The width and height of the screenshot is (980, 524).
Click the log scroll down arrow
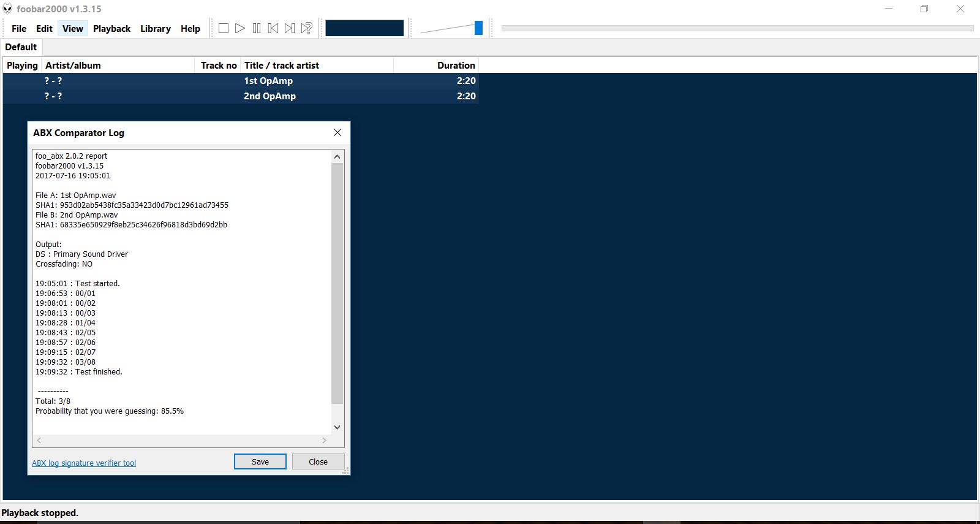337,427
